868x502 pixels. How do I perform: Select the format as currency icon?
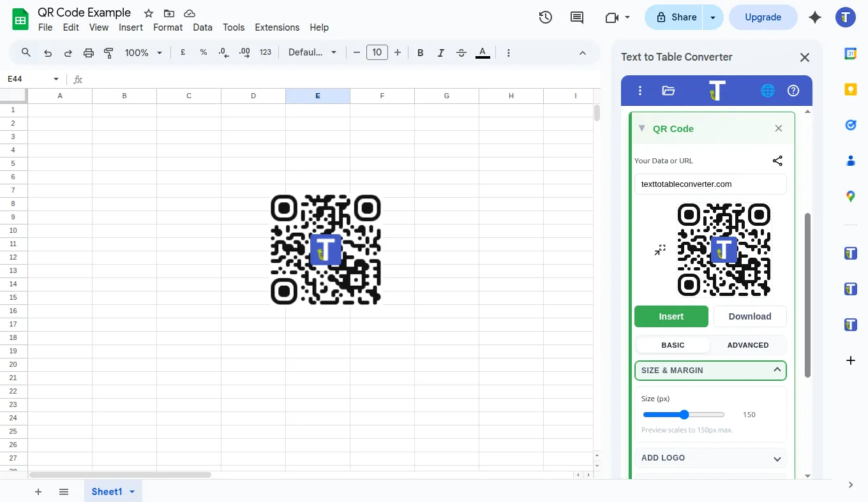[x=183, y=52]
